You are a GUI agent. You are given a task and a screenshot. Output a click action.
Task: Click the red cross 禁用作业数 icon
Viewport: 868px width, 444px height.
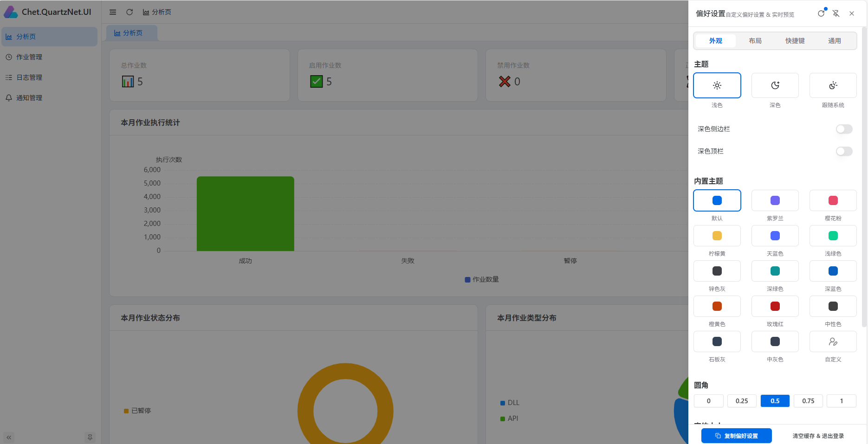click(505, 82)
